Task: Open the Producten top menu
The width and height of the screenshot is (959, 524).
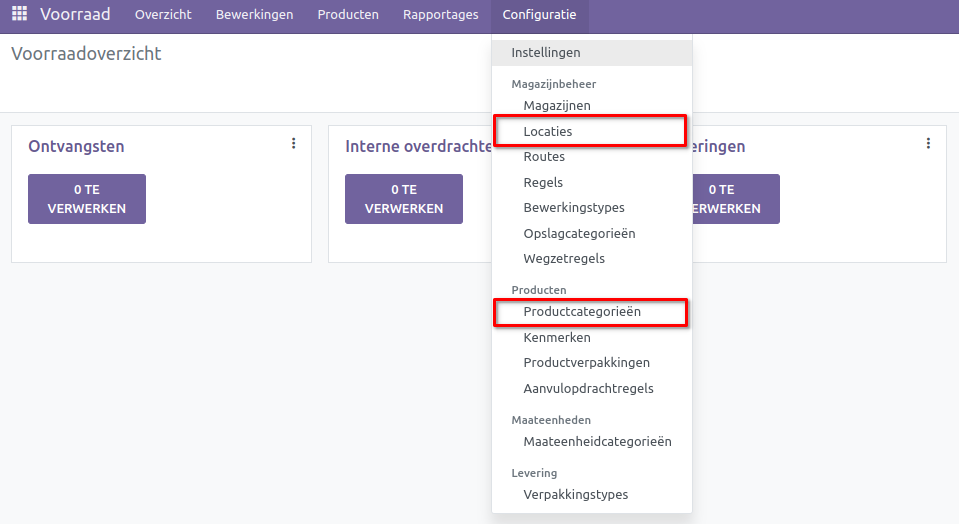Action: [x=348, y=15]
